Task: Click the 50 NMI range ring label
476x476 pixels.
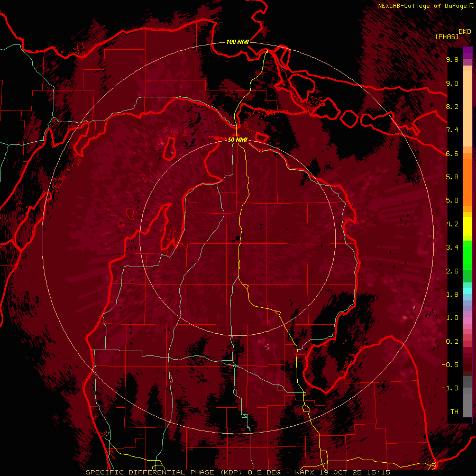Action: tap(237, 140)
